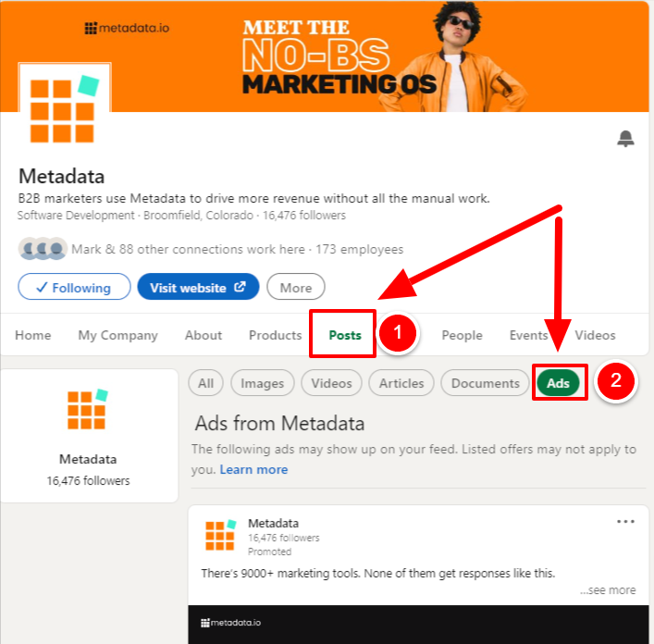
Task: Click the connections' profile pictures cluster
Action: 43,249
